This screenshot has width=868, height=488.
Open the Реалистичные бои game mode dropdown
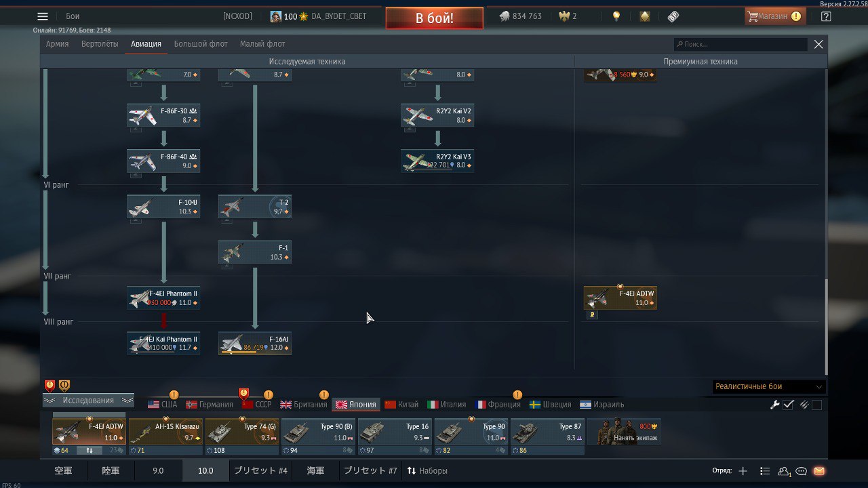pos(769,386)
